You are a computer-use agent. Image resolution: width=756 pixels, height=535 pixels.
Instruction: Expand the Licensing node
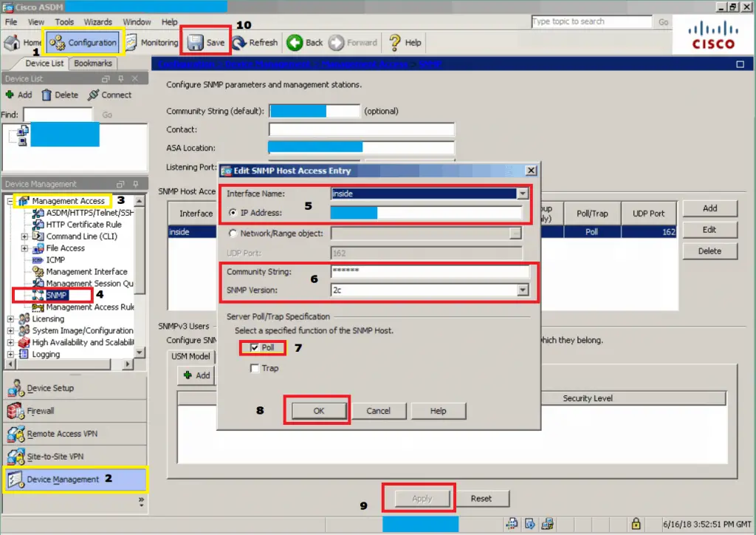pos(10,319)
